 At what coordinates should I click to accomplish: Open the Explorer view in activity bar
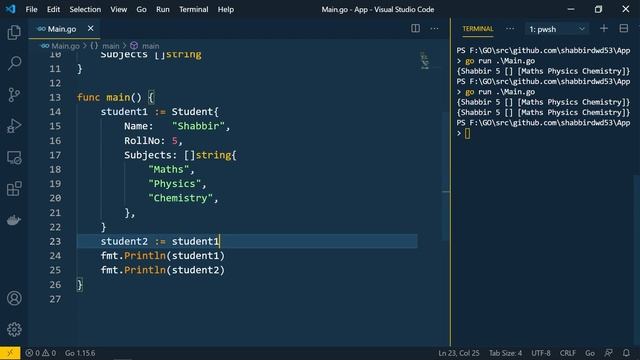click(14, 32)
